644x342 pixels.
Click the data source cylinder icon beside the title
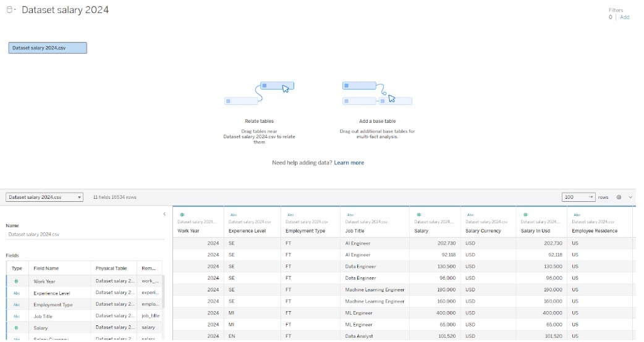click(x=9, y=10)
